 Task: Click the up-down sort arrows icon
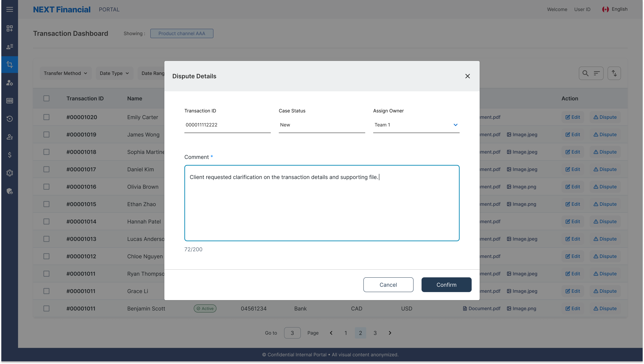click(614, 73)
